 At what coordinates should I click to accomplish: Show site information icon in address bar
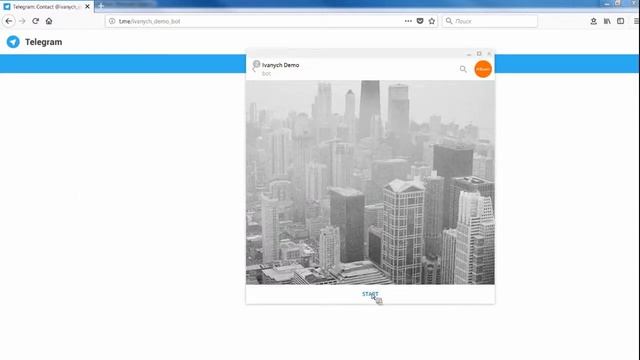pos(112,21)
